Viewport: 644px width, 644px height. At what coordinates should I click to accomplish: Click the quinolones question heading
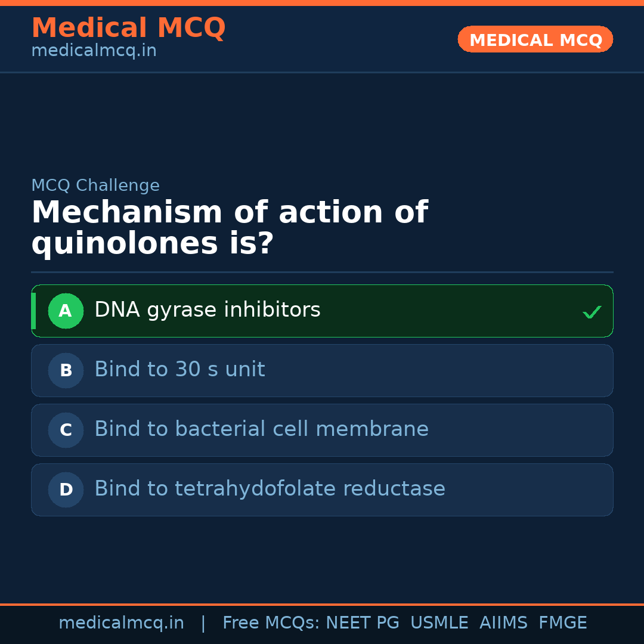pos(230,228)
